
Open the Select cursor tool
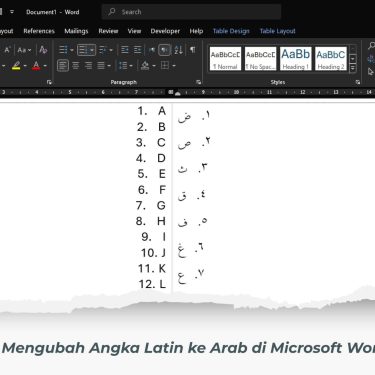(371, 71)
